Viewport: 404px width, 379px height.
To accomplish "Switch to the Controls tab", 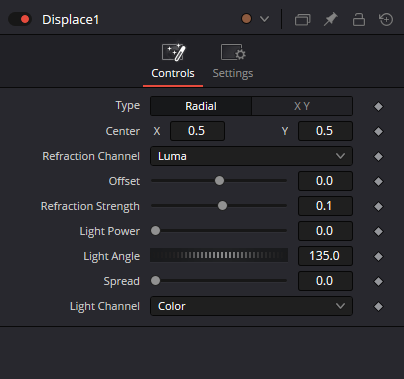I will click(x=173, y=62).
